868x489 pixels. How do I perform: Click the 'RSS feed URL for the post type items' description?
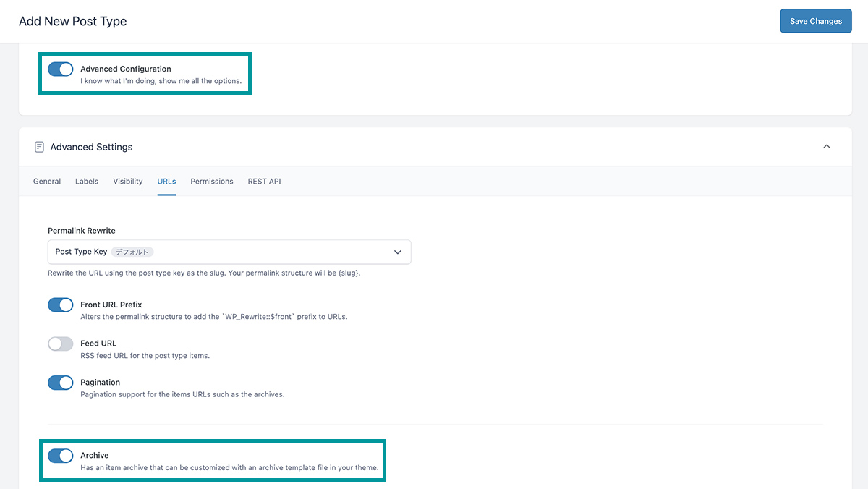[x=145, y=356]
